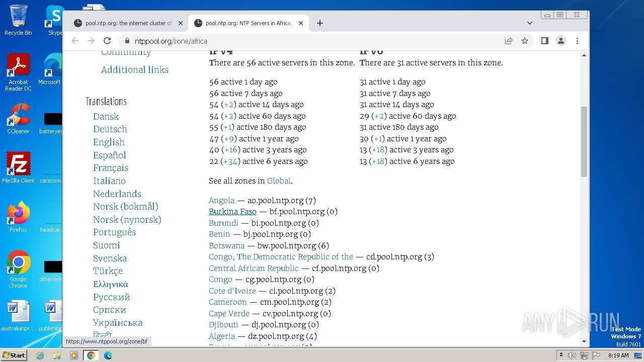This screenshot has height=362, width=644.
Task: Open the Global zones link
Action: [x=279, y=181]
